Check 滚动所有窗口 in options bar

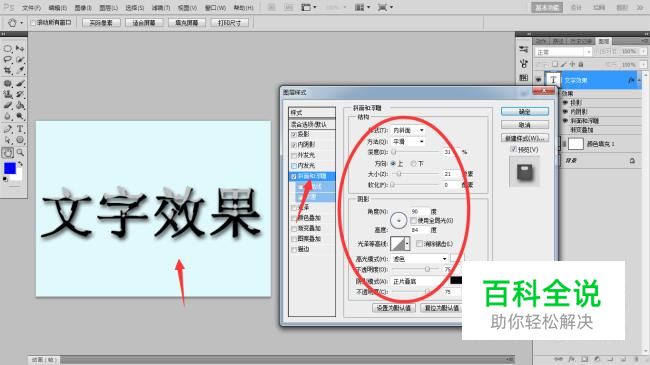pyautogui.click(x=33, y=23)
